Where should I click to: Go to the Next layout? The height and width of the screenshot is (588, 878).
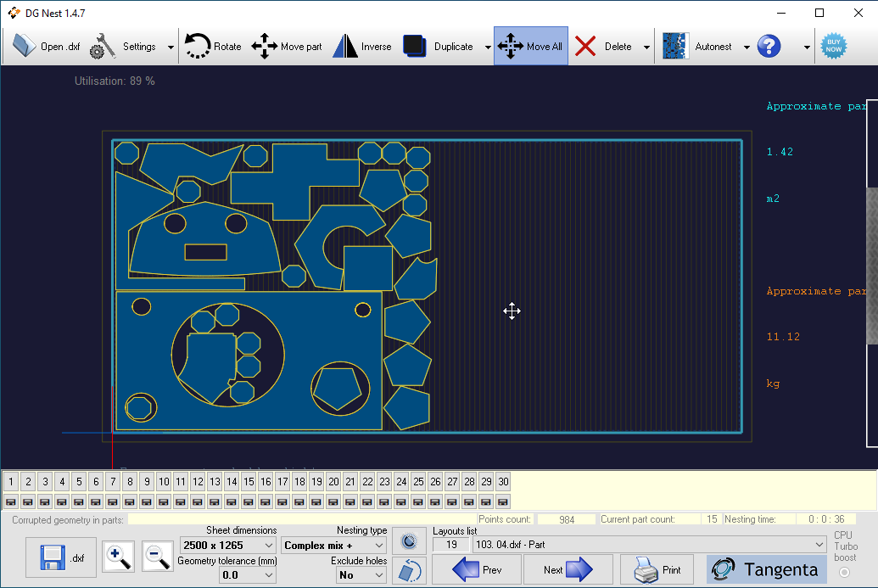point(568,569)
